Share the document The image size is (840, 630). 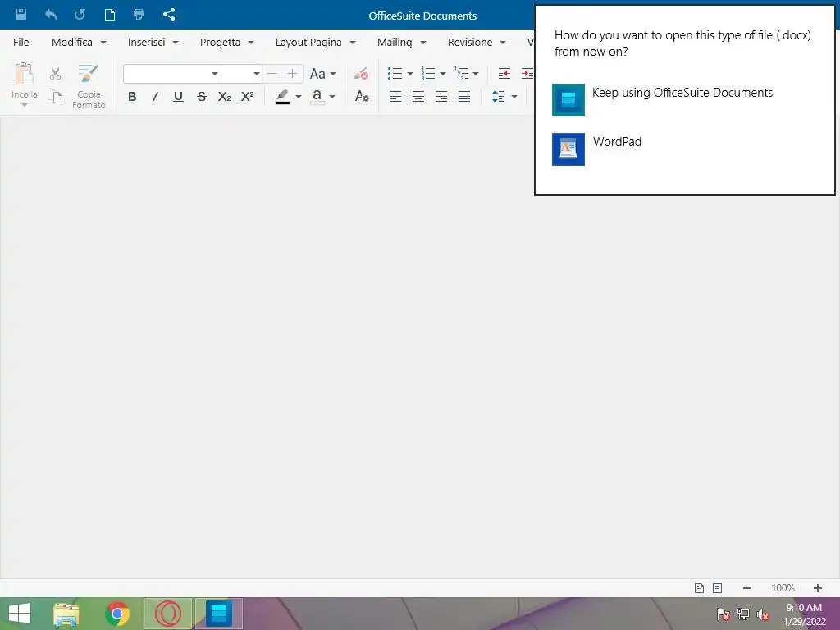(x=169, y=15)
